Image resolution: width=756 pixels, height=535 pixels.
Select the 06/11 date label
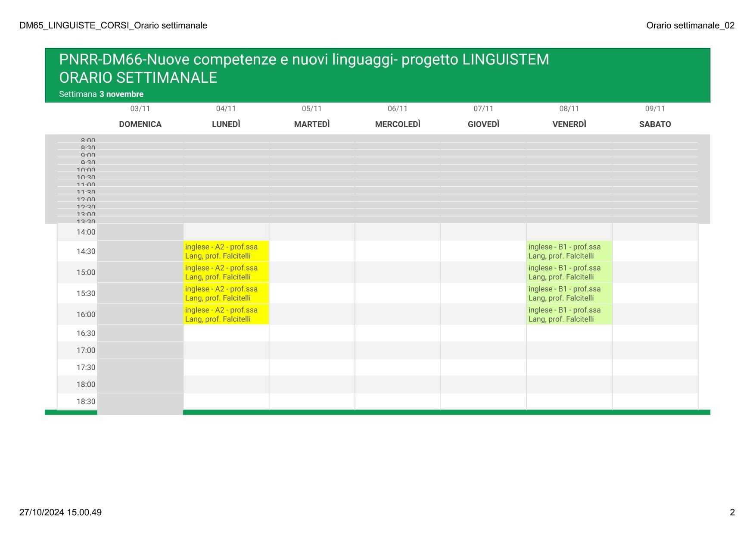[397, 109]
